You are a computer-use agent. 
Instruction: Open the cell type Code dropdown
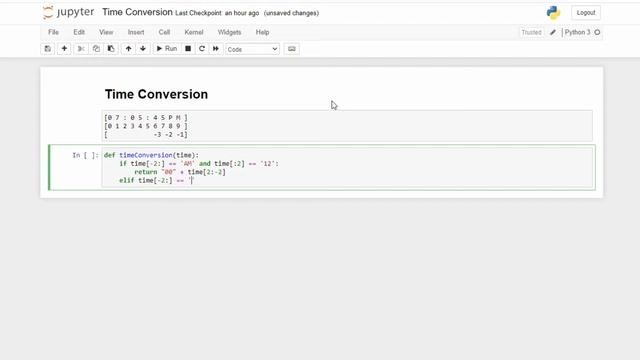252,49
